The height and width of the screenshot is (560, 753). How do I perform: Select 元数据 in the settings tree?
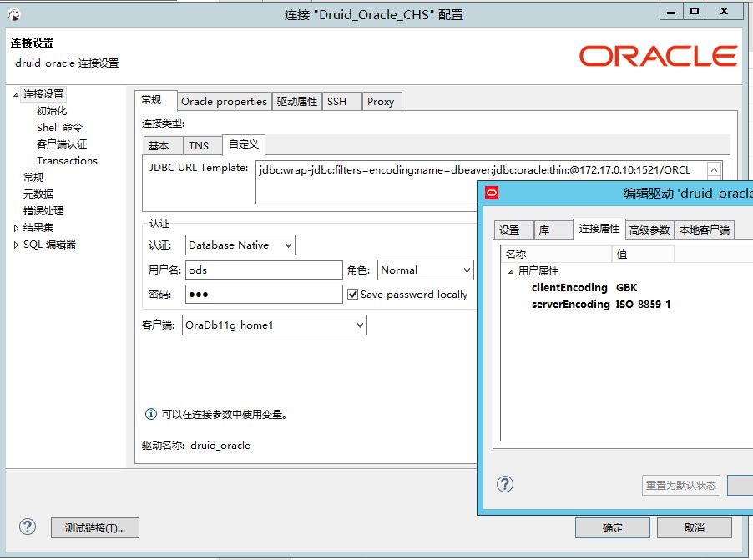[x=38, y=194]
